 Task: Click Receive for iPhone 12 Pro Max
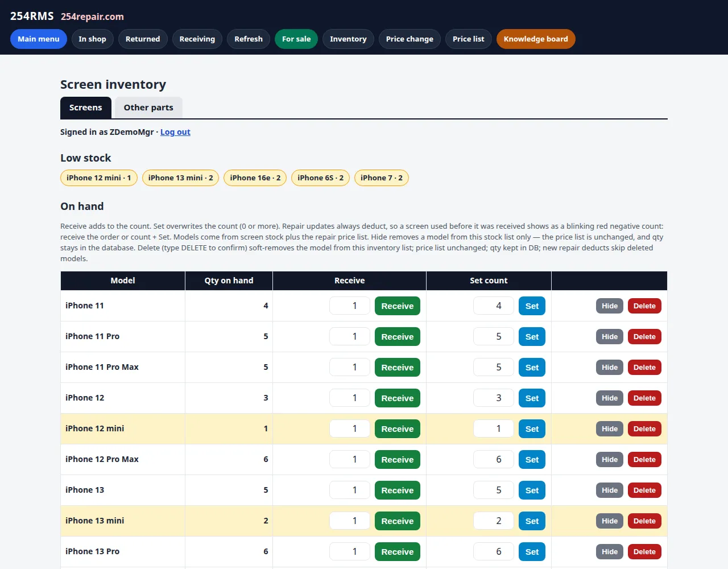(x=398, y=460)
